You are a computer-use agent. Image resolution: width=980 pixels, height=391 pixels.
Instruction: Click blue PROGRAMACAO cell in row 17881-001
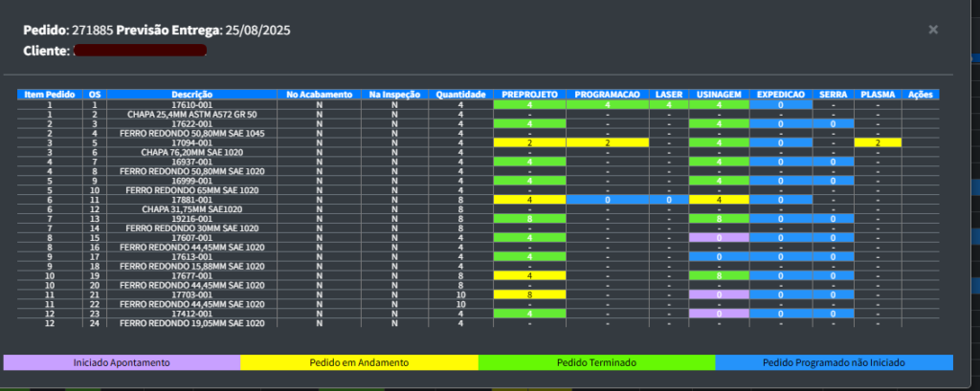[x=607, y=200]
